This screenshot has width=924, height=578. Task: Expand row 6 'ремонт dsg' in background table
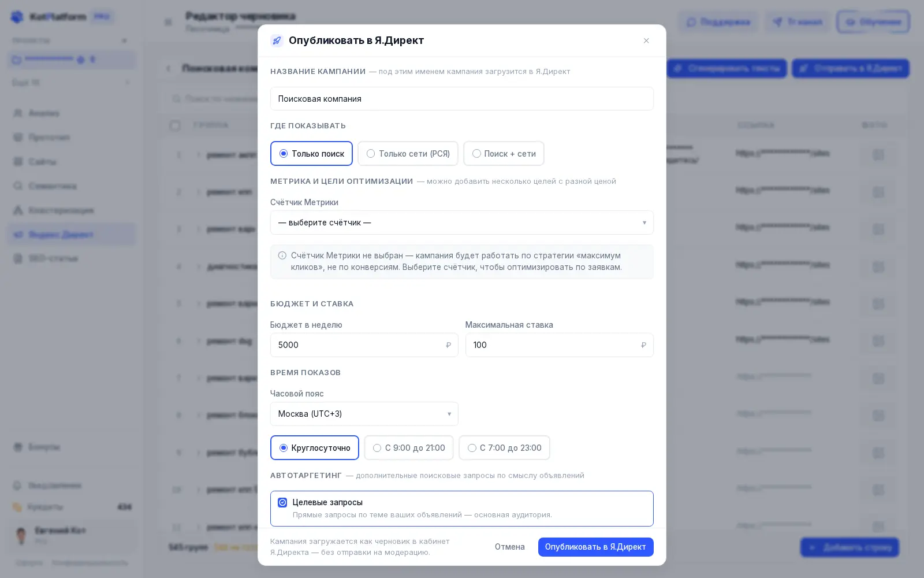tap(199, 341)
